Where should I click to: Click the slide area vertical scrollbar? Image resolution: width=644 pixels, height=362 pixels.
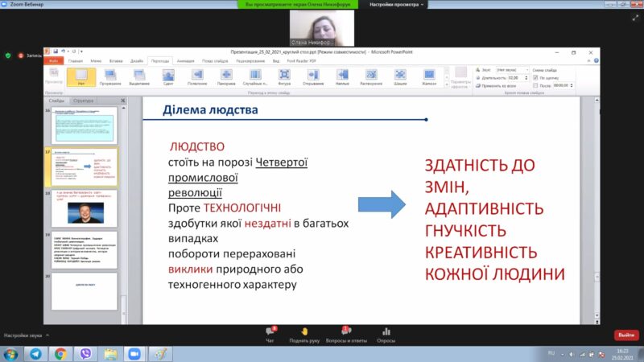coord(597,209)
